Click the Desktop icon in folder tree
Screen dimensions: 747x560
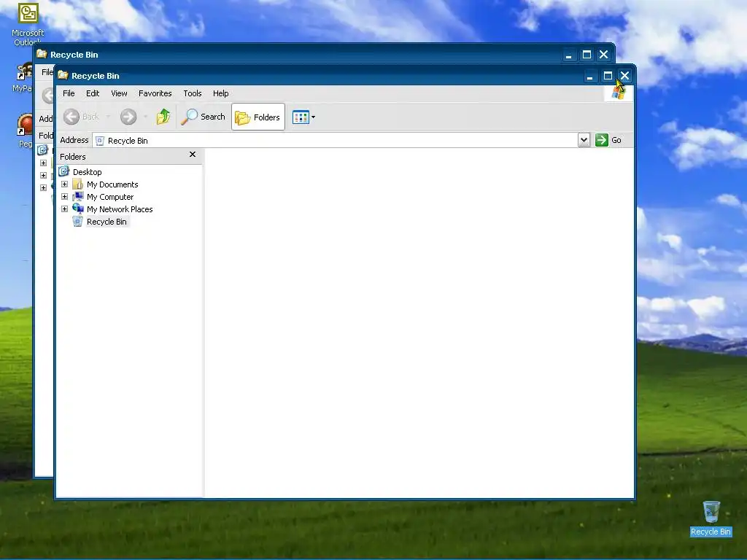(64, 171)
